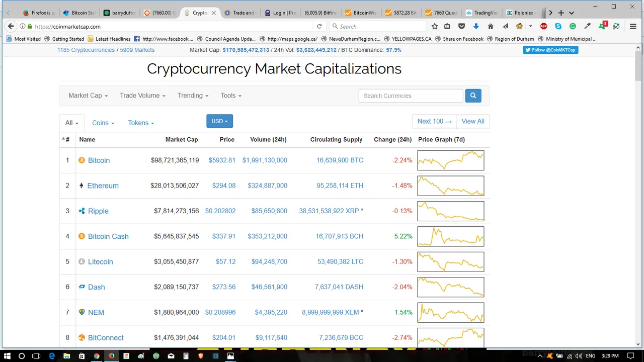Open the Market Cap dropdown menu
644x362 pixels.
coord(88,96)
